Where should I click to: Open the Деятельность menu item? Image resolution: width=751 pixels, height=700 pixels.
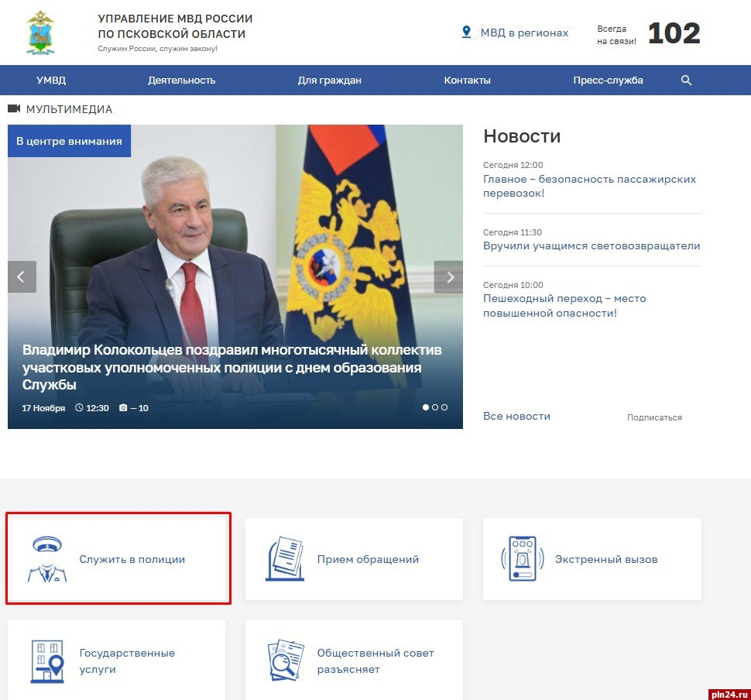point(182,81)
